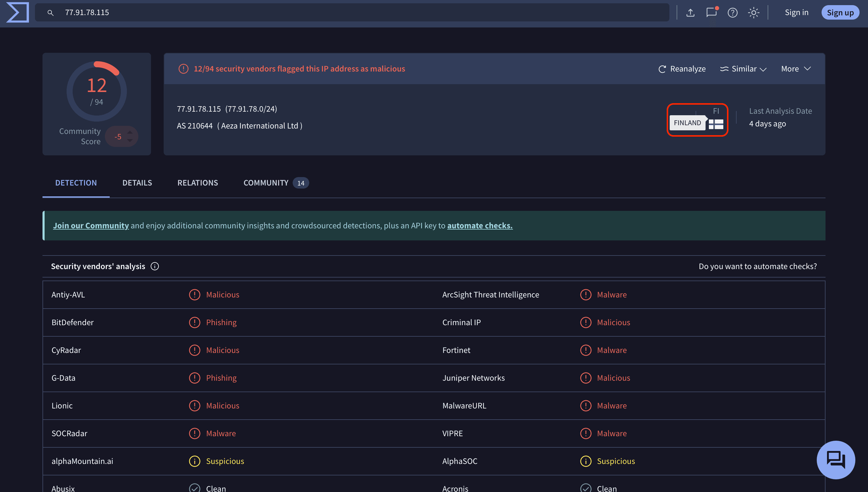Viewport: 868px width, 492px height.
Task: Expand the More dropdown
Action: [795, 69]
